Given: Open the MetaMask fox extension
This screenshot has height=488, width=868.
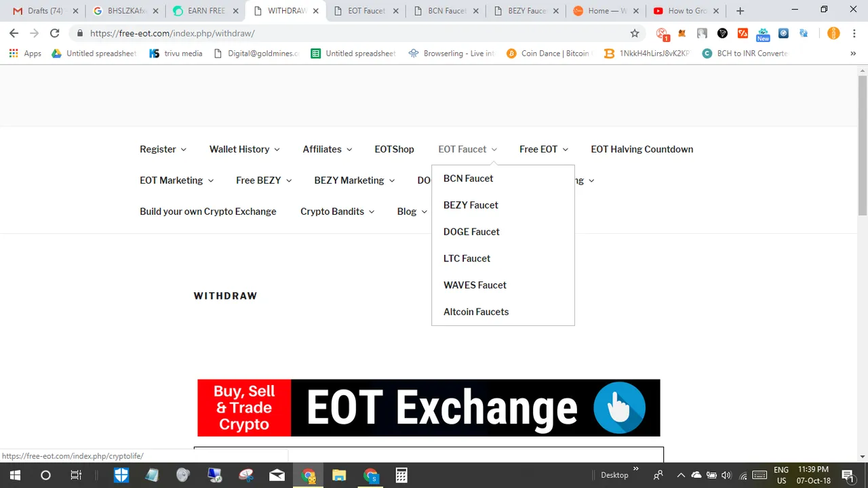Looking at the screenshot, I should click(x=682, y=33).
